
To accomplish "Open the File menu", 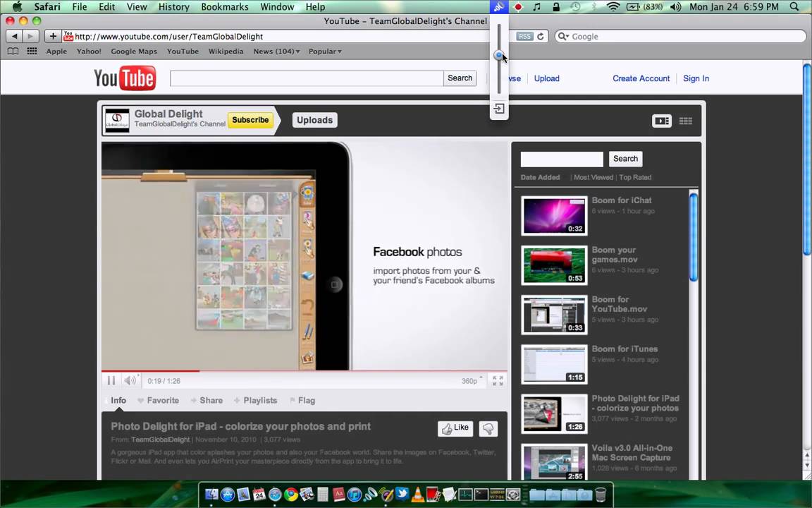I will [x=80, y=7].
